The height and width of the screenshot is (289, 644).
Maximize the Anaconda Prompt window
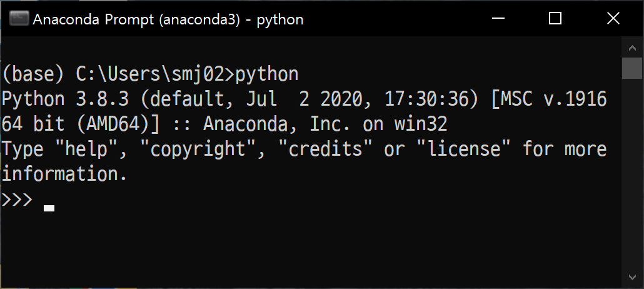[x=555, y=19]
